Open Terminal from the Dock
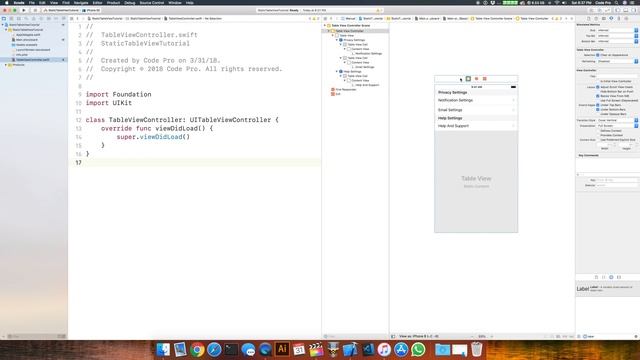This screenshot has height=360, width=640. click(x=231, y=350)
